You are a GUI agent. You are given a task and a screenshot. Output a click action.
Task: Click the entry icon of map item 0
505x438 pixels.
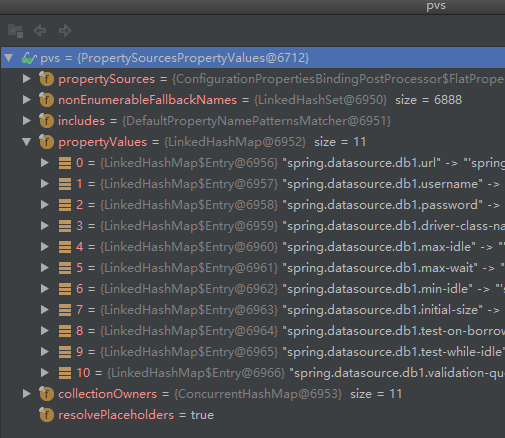[x=65, y=163]
